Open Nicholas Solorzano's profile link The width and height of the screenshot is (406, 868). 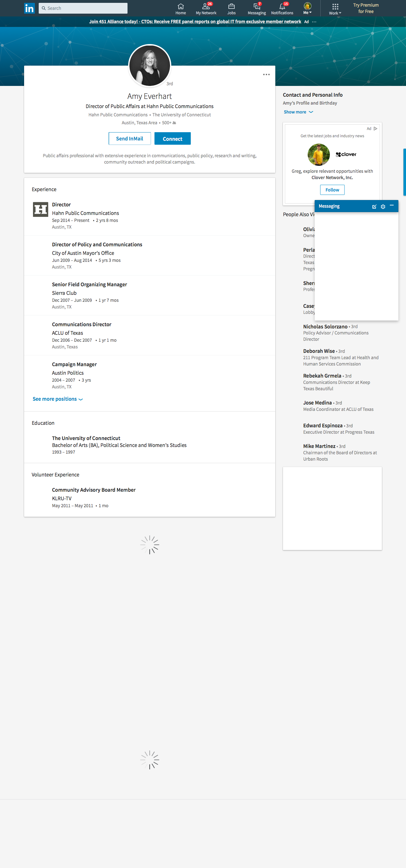click(x=325, y=327)
